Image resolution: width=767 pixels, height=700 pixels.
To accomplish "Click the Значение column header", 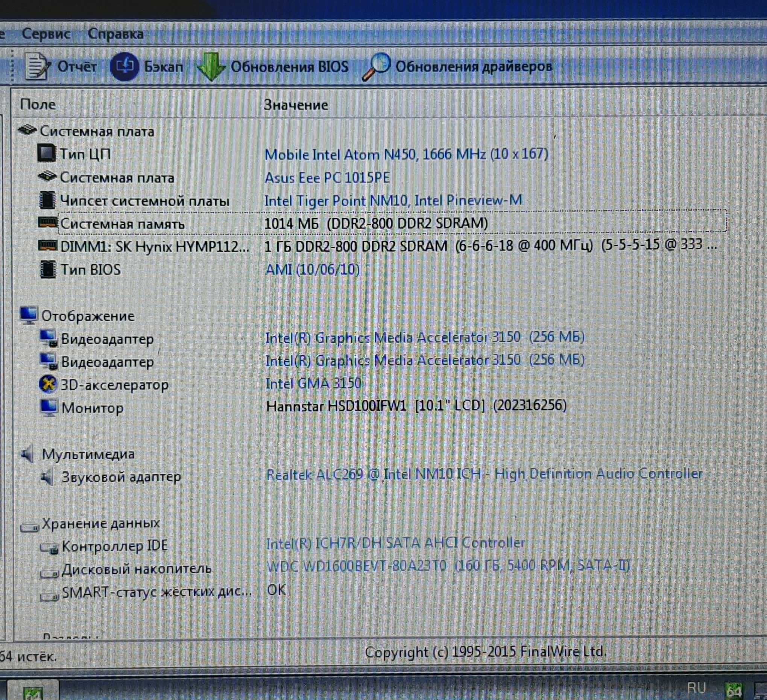I will point(296,105).
